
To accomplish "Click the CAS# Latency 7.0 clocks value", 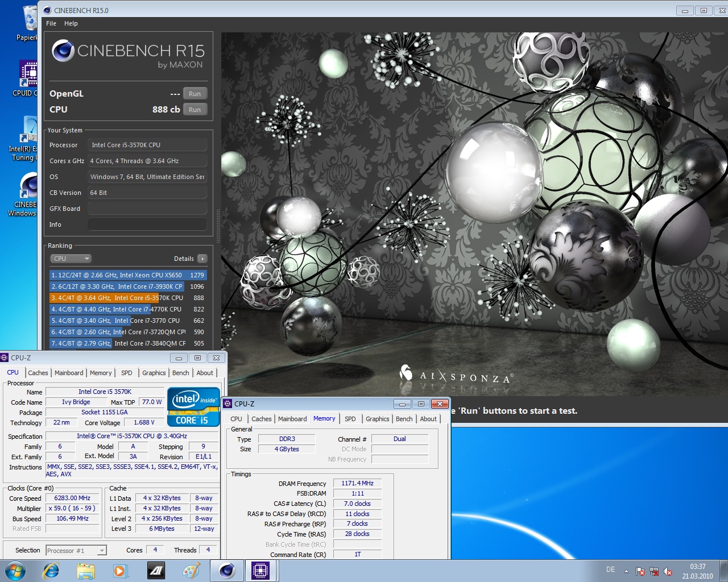I will 357,504.
